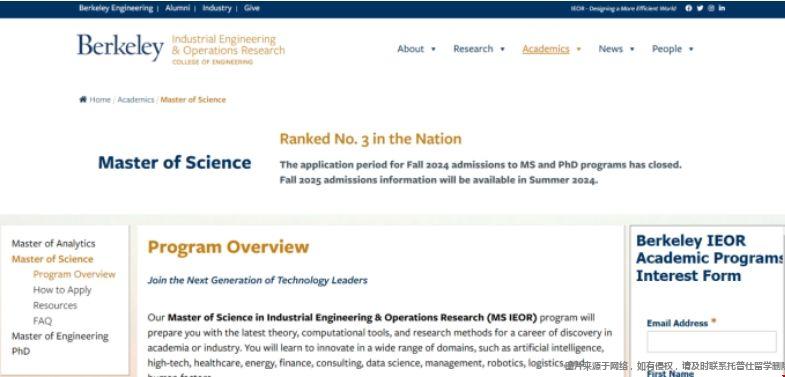The height and width of the screenshot is (377, 785).
Task: Click the Program Overview heading
Action: click(228, 247)
